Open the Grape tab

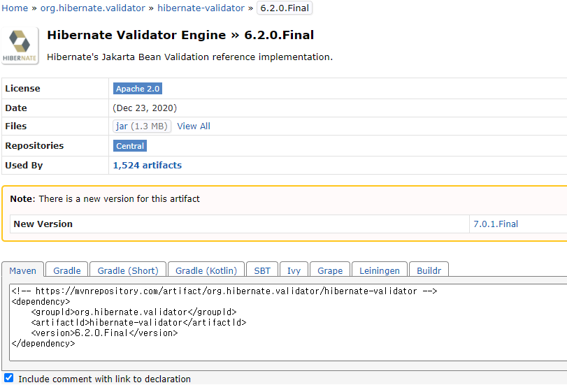click(x=330, y=270)
